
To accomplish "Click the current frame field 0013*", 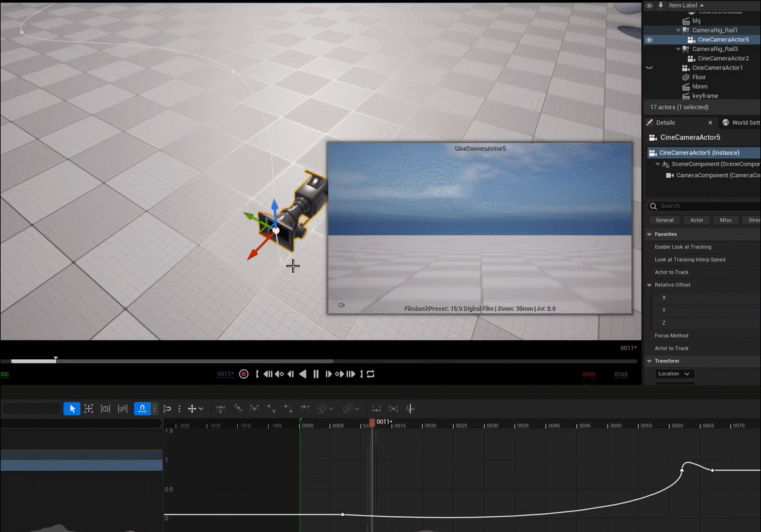I will point(225,374).
